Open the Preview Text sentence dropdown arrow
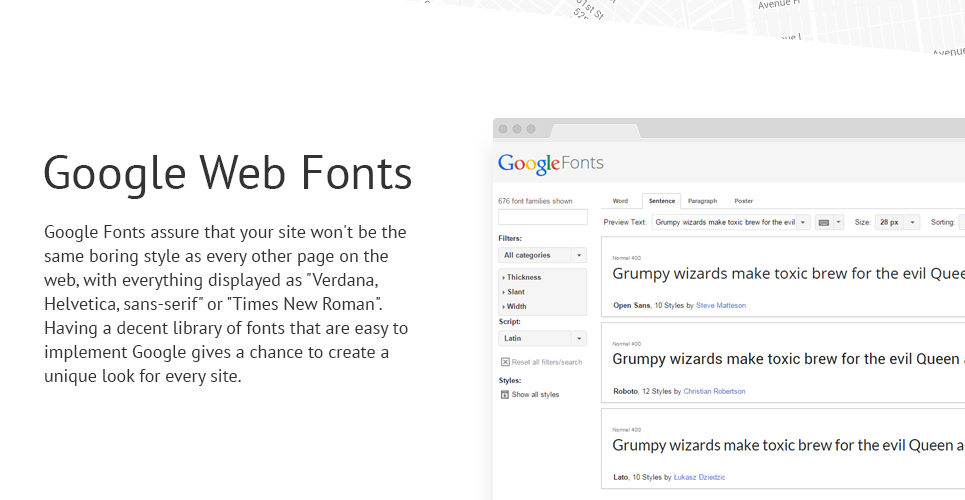This screenshot has width=965, height=500. tap(803, 222)
